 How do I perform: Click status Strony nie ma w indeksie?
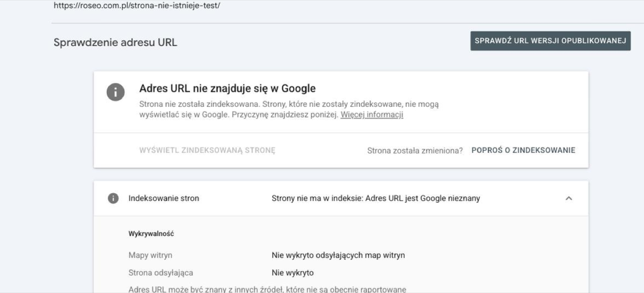pyautogui.click(x=376, y=199)
